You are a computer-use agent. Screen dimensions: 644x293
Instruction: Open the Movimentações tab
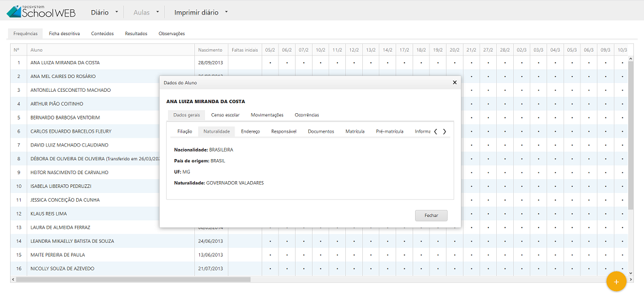267,115
